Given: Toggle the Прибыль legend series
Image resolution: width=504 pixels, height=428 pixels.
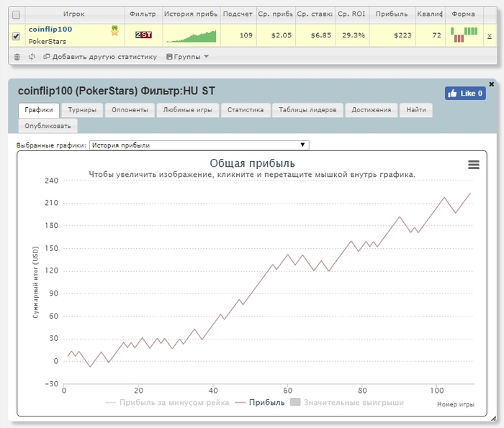Looking at the screenshot, I should tap(260, 403).
